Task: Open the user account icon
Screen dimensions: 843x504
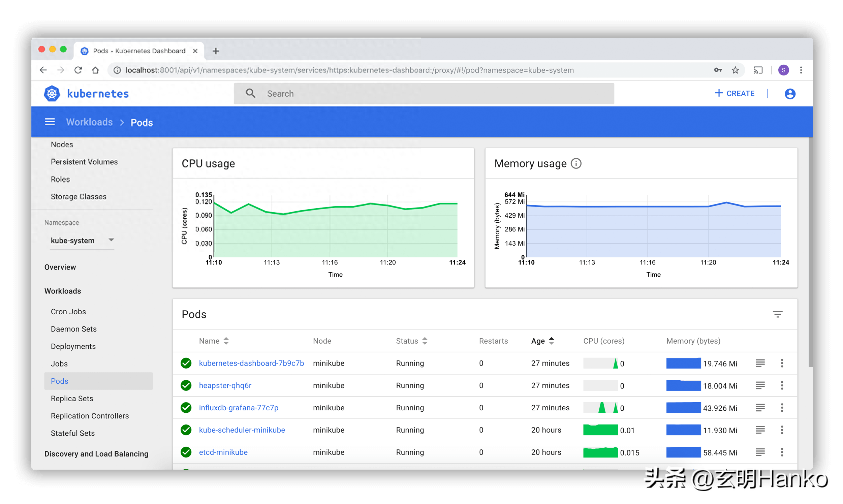Action: [x=790, y=94]
